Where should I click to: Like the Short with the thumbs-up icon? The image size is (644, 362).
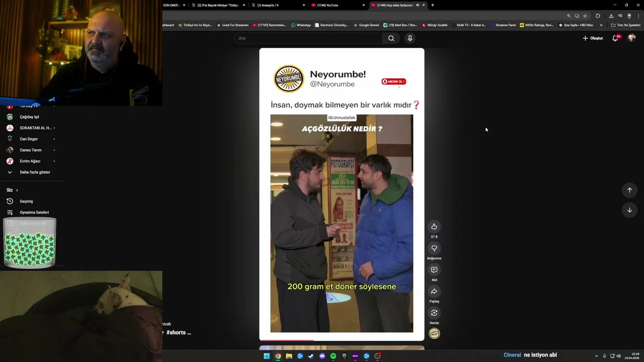[434, 227]
